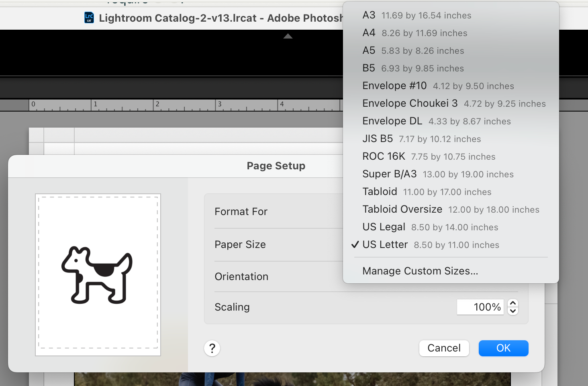Click the Help question mark icon
This screenshot has width=588, height=386.
(x=212, y=348)
